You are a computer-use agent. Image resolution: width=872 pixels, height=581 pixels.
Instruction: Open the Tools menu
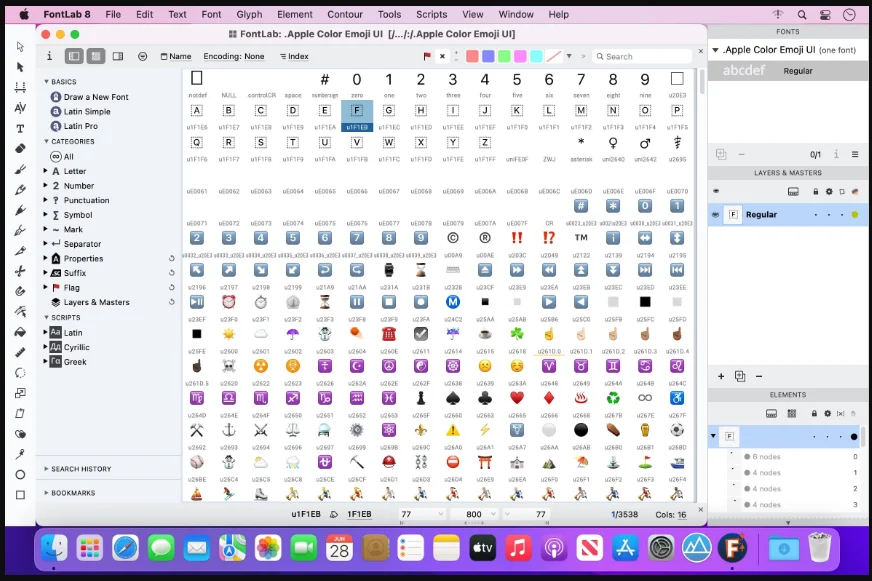coord(389,14)
